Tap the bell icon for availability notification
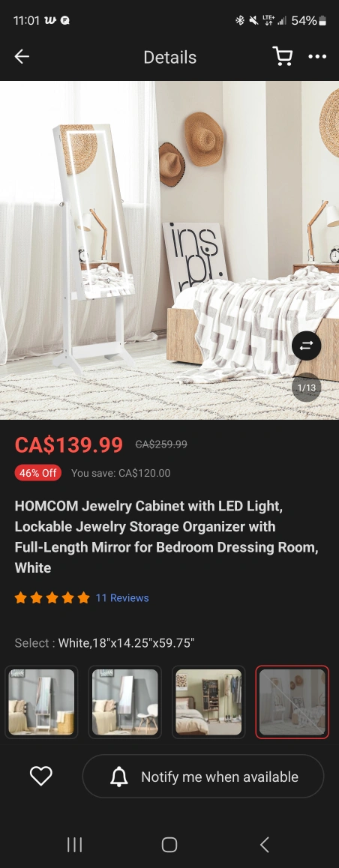The image size is (339, 868). point(119,777)
